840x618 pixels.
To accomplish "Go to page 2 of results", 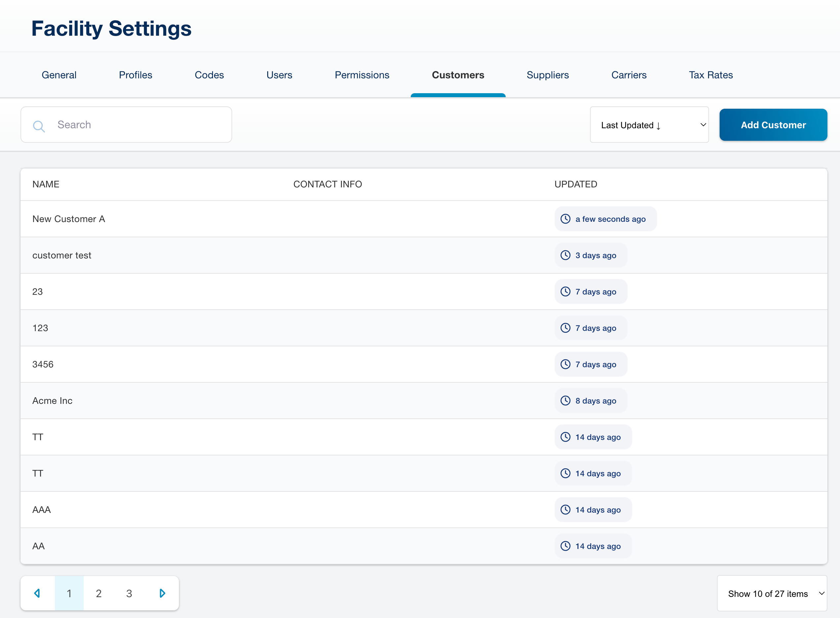I will pyautogui.click(x=99, y=593).
